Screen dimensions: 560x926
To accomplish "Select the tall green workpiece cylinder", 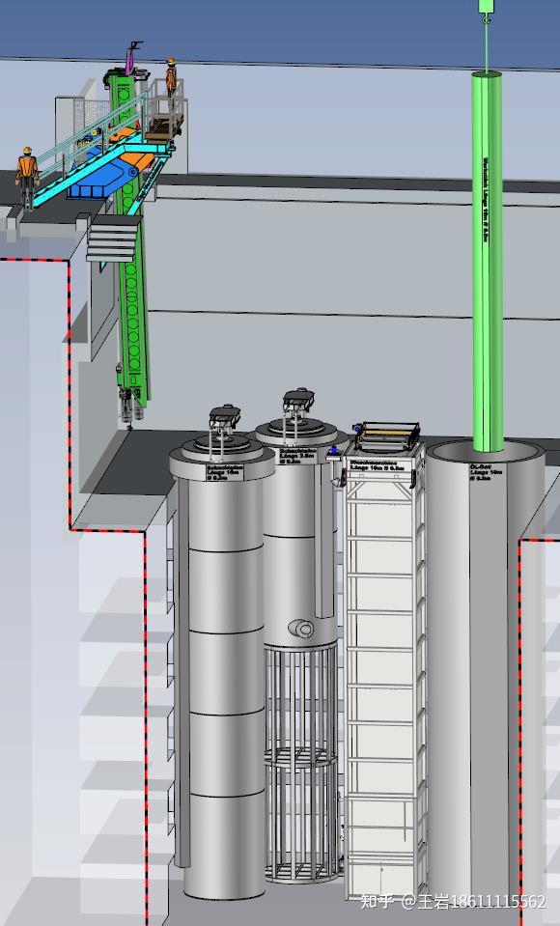I will [x=488, y=261].
